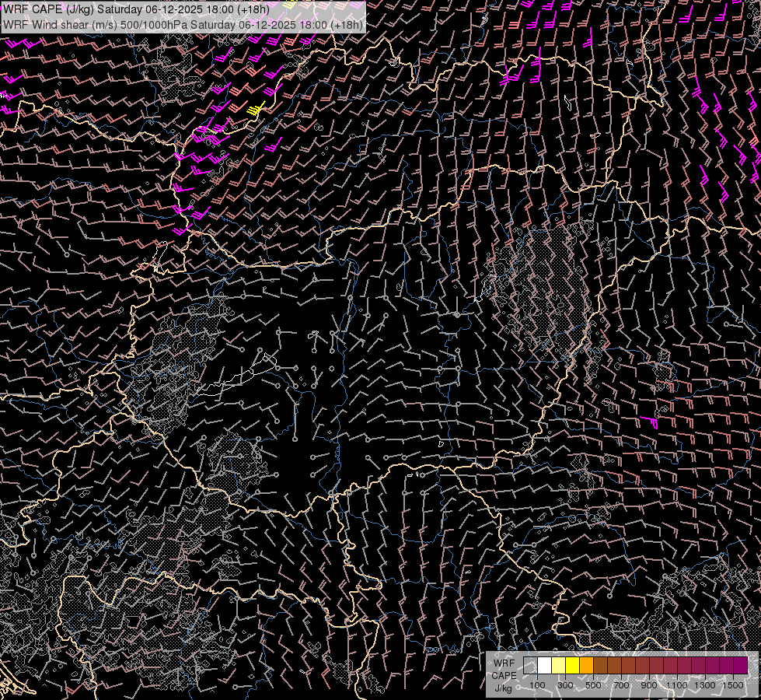The height and width of the screenshot is (700, 761).
Task: Click the legend label '900'
Action: [x=649, y=685]
